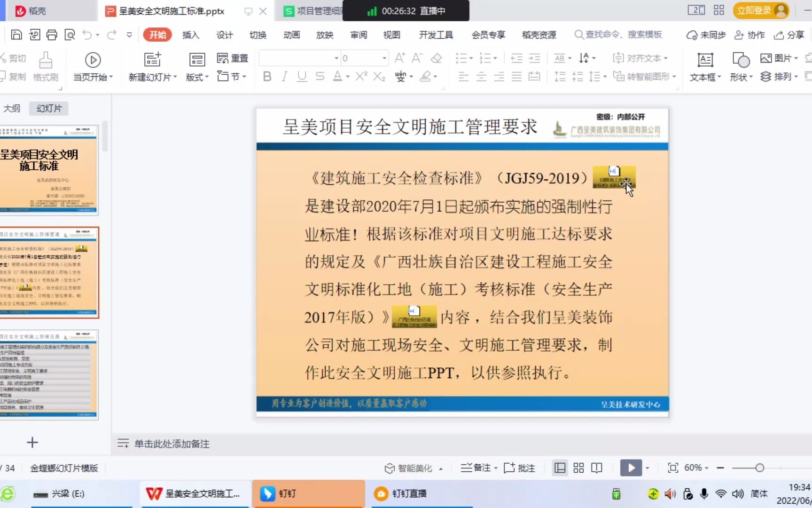The width and height of the screenshot is (812, 508).
Task: Open the Transitions (切换) ribbon tab
Action: [x=258, y=35]
